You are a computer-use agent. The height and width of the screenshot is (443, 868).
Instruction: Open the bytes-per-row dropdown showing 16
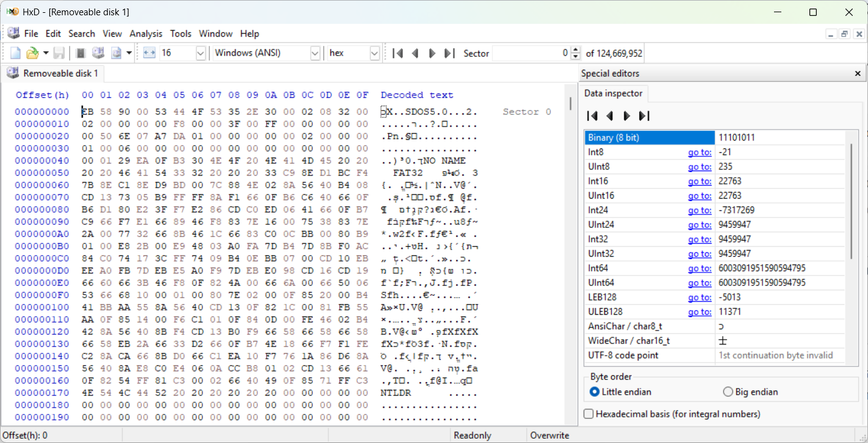click(x=200, y=53)
